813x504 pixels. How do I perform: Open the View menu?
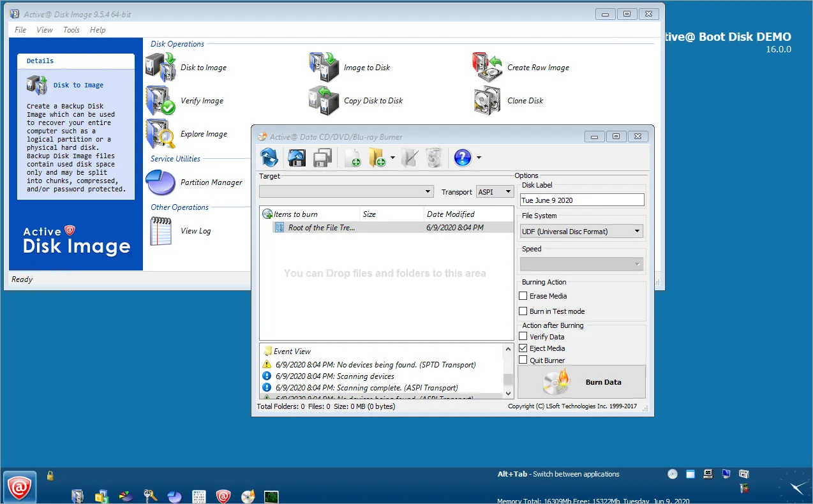click(45, 30)
